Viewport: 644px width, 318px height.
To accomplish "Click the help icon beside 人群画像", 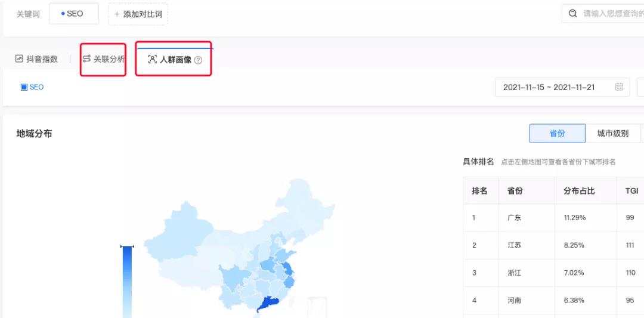I will [199, 60].
